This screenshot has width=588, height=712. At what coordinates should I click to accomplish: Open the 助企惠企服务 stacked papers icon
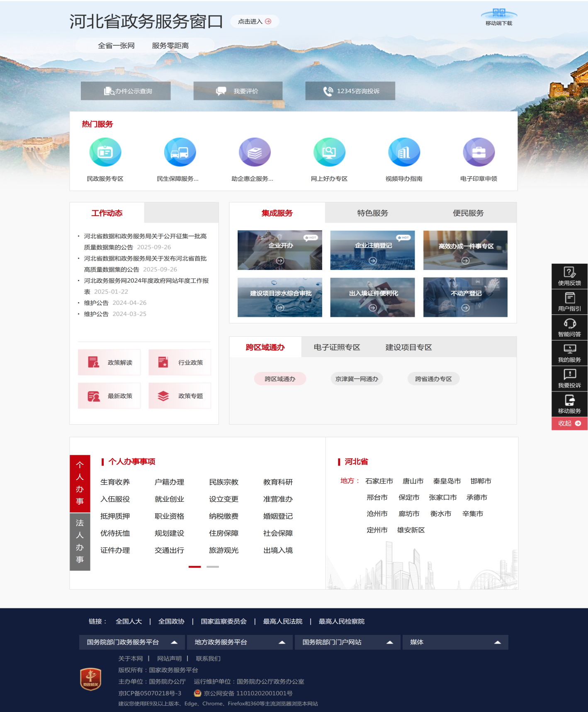[255, 152]
